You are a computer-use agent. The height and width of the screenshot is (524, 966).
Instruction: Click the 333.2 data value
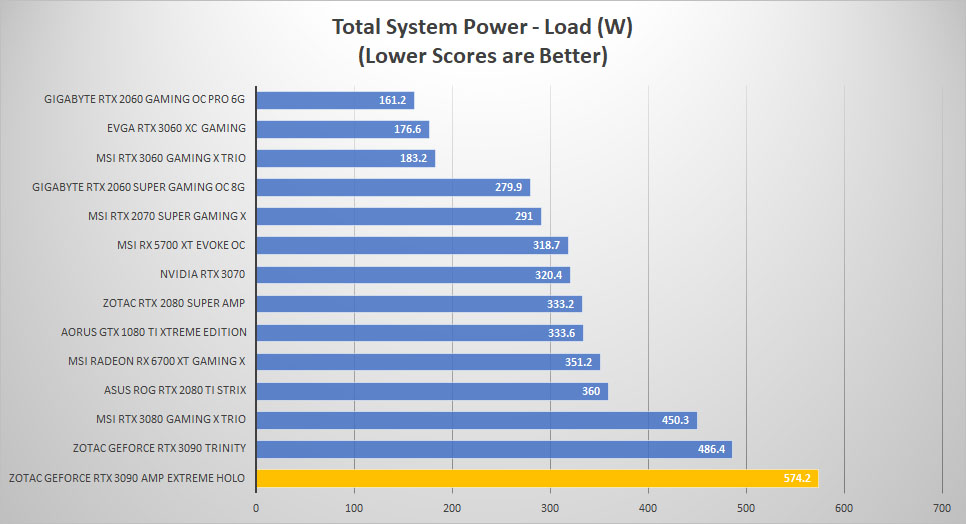(561, 304)
